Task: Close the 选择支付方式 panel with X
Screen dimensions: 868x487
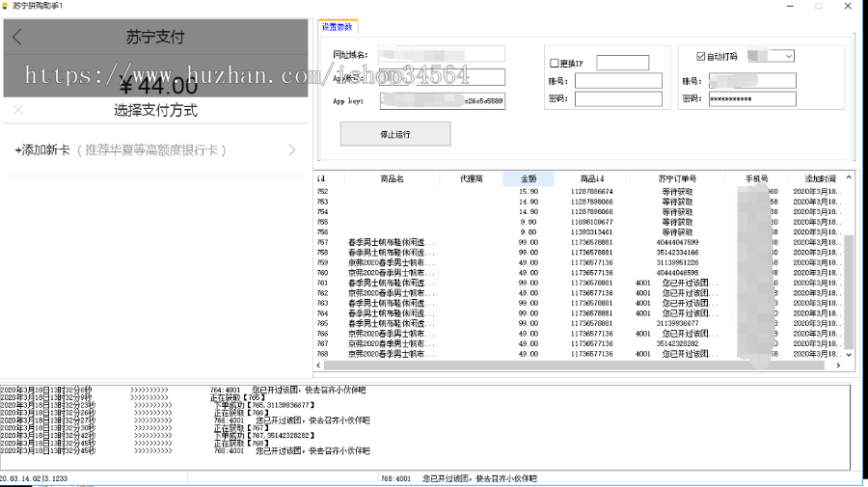Action: 18,110
